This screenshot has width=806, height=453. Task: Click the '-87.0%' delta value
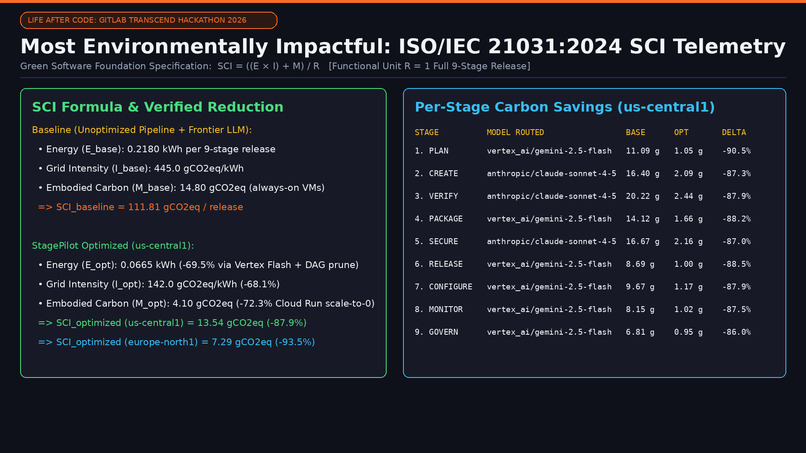click(736, 242)
